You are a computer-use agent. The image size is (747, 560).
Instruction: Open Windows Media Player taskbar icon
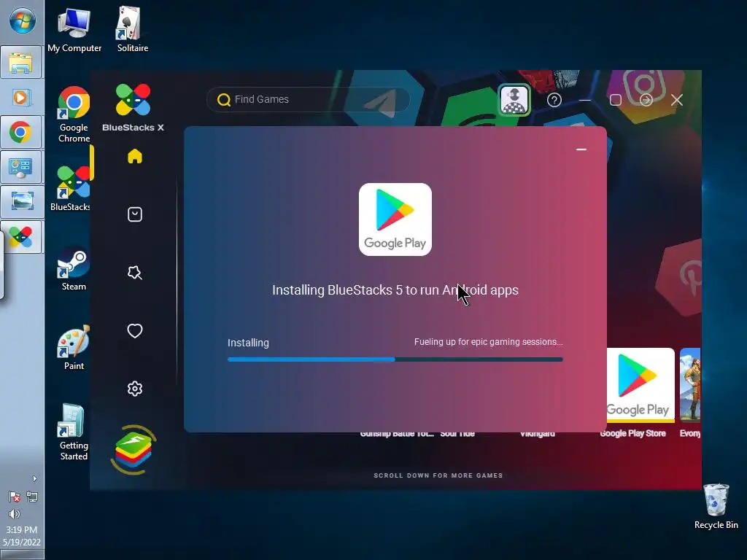21,98
